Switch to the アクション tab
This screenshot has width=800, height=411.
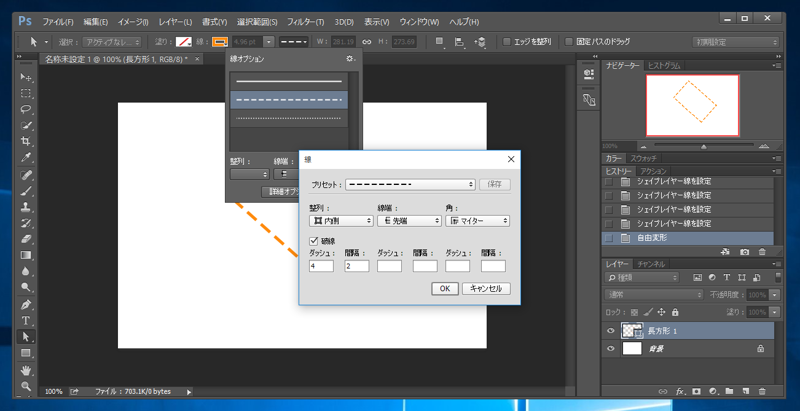654,171
